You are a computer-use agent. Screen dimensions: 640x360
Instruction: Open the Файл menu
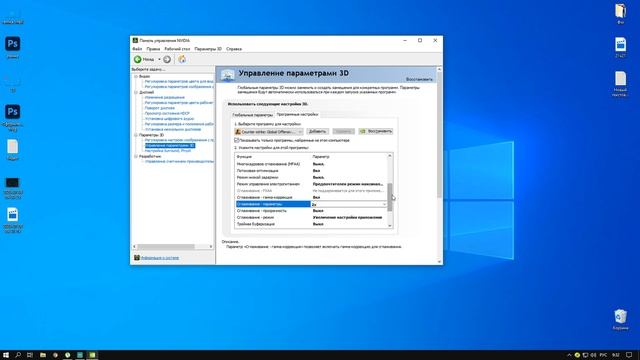[x=137, y=49]
